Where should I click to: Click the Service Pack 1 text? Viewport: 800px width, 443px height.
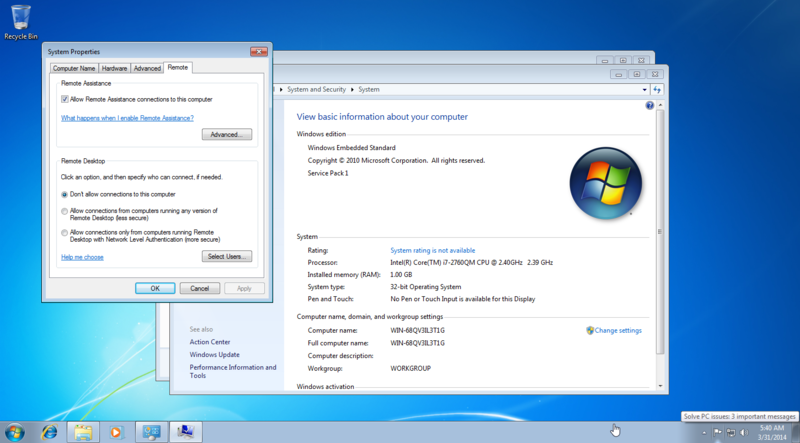[328, 173]
